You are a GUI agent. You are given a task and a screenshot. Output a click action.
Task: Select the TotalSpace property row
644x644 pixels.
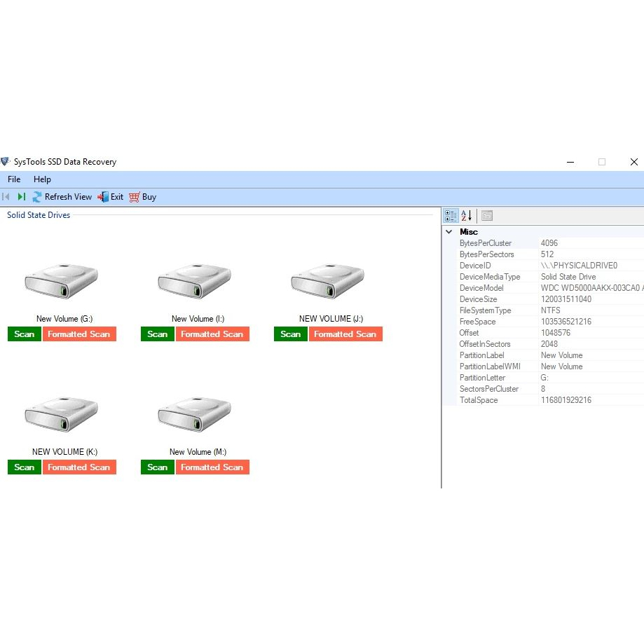(x=550, y=400)
